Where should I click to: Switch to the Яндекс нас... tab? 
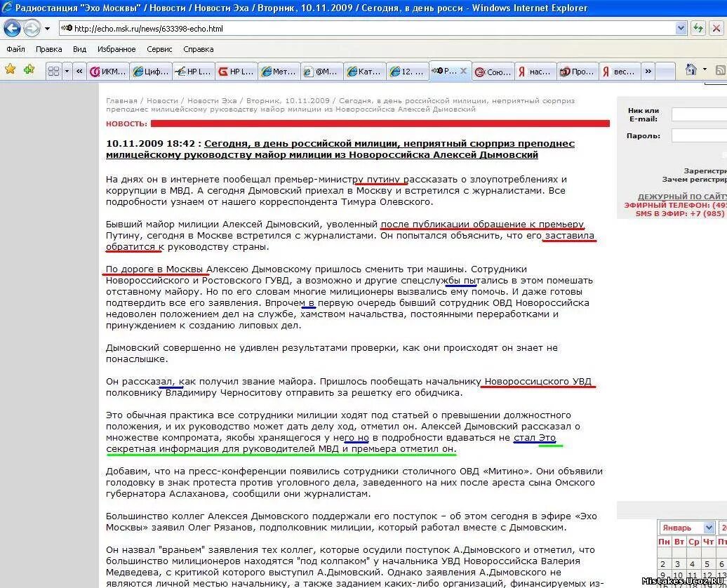tap(535, 72)
